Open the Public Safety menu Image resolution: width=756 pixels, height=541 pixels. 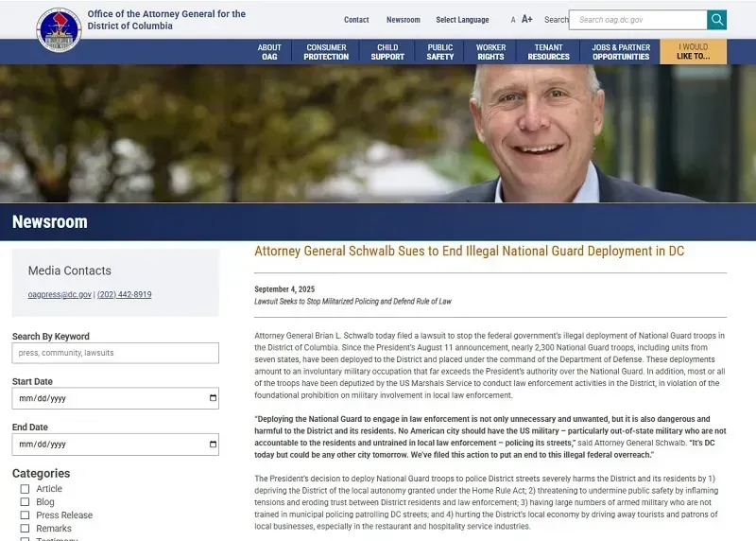pos(439,52)
